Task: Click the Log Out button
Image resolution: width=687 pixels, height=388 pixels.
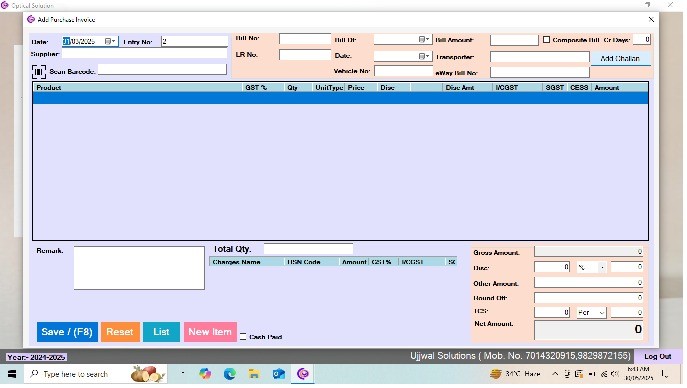Action: (657, 356)
